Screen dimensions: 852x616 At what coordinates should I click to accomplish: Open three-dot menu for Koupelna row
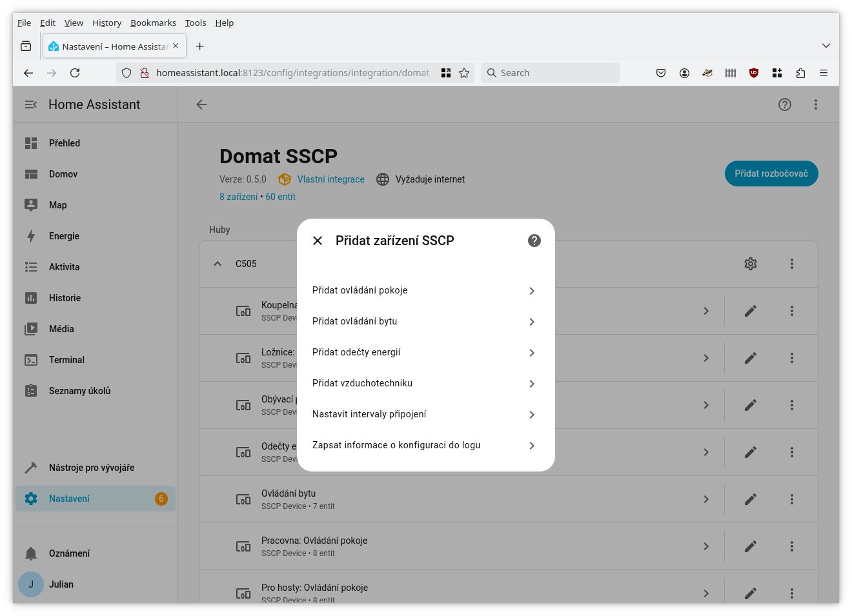[x=792, y=311]
